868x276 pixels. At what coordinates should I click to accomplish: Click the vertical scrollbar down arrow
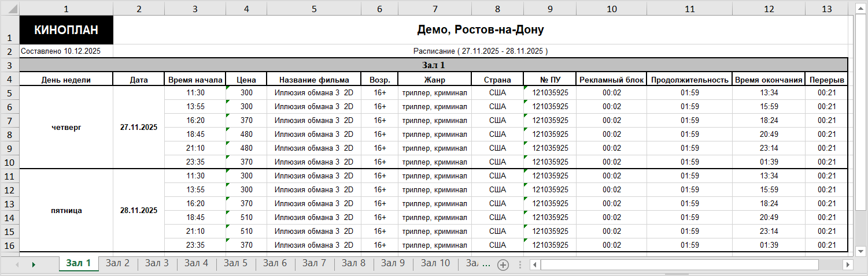tap(860, 251)
